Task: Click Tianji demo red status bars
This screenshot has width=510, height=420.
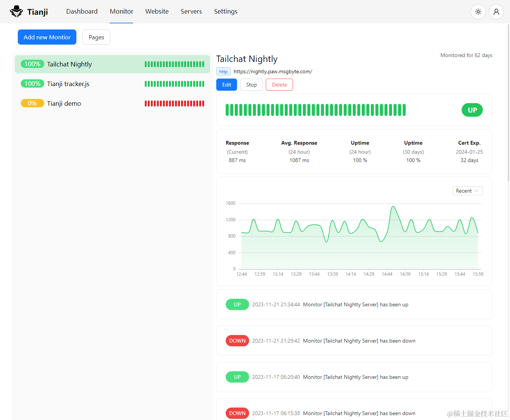Action: coord(174,103)
